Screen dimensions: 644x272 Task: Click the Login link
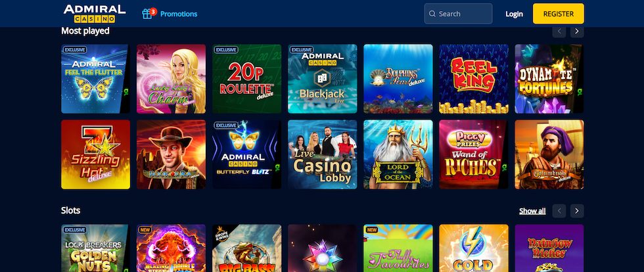click(x=514, y=14)
